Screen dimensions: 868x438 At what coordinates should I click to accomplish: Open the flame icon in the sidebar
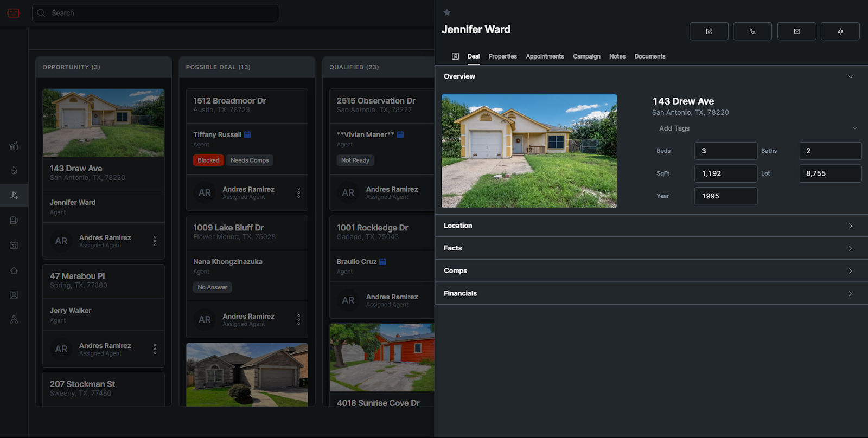click(x=14, y=170)
